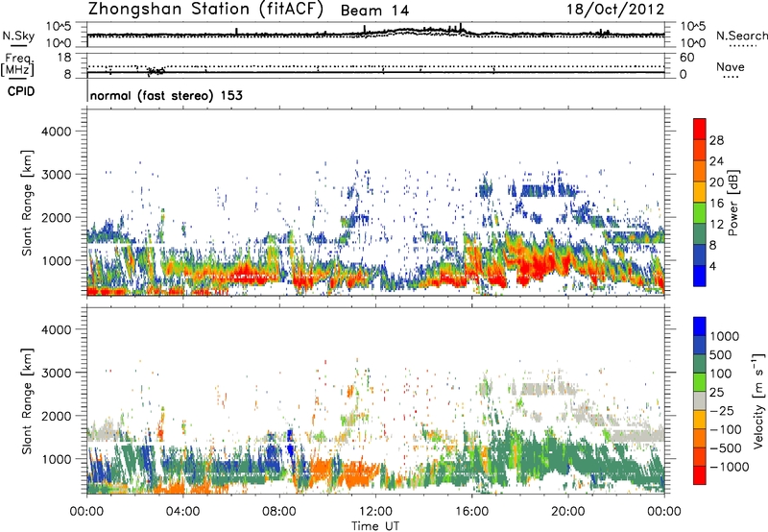This screenshot has height=532, width=768.
Task: Click the Nave legend label
Action: point(731,66)
